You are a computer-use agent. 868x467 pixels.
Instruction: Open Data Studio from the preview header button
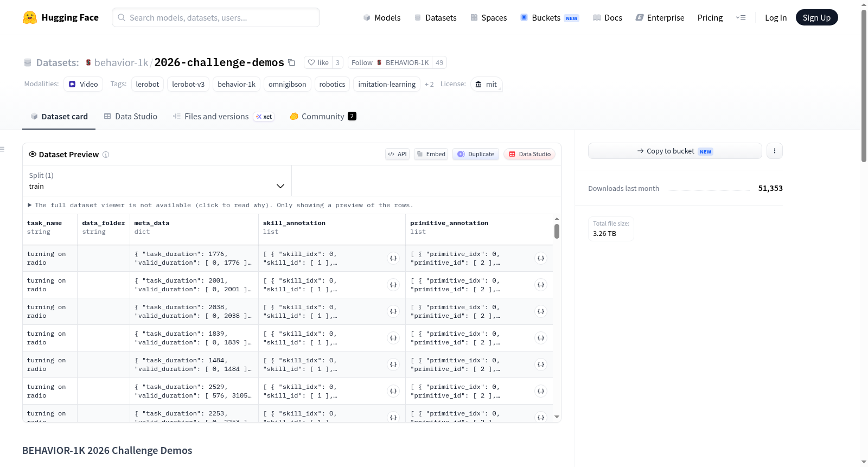tap(529, 154)
